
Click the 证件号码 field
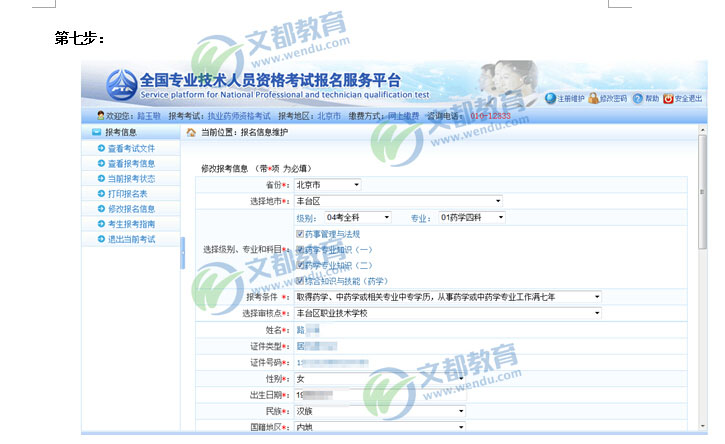(332, 363)
